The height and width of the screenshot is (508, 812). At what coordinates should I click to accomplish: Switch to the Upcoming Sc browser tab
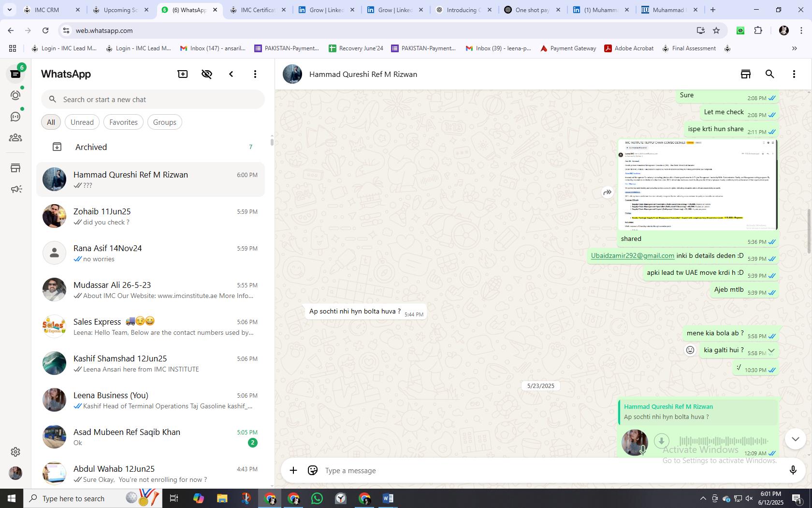tap(121, 10)
